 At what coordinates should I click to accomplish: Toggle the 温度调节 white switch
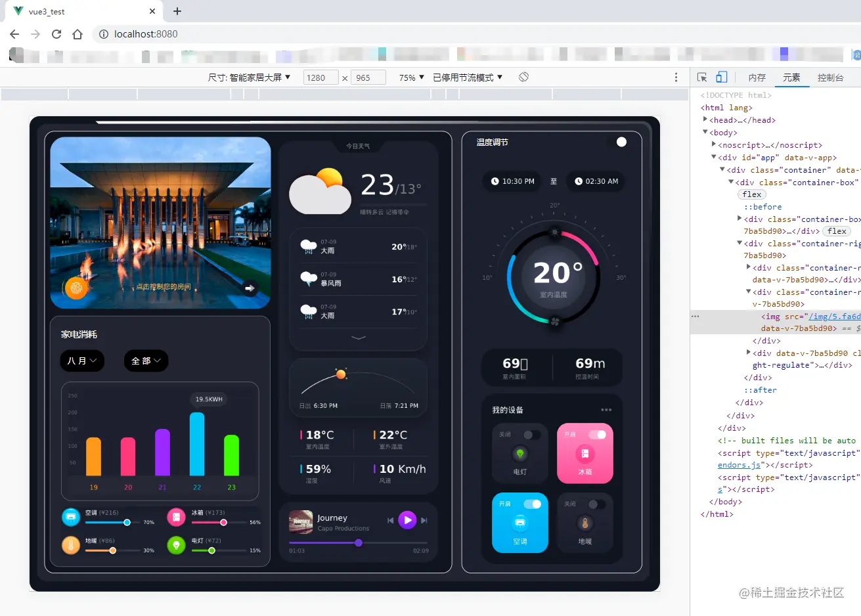[621, 142]
